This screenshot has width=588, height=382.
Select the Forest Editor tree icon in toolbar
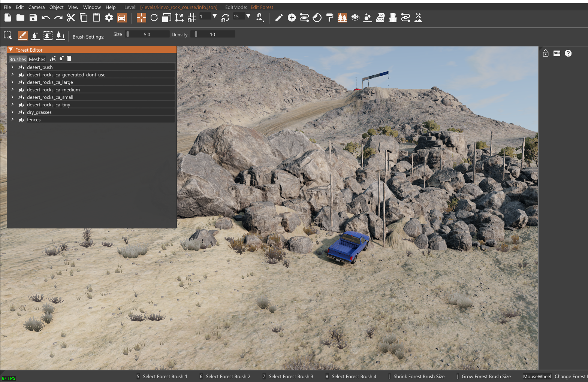point(342,18)
